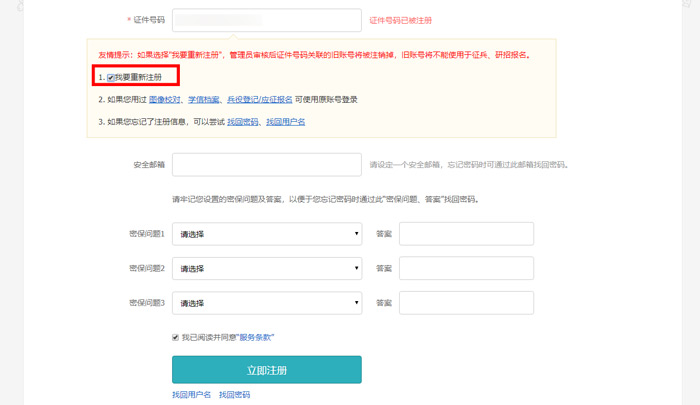Click the answer field for 密保问题1
Image resolution: width=700 pixels, height=405 pixels.
(466, 234)
